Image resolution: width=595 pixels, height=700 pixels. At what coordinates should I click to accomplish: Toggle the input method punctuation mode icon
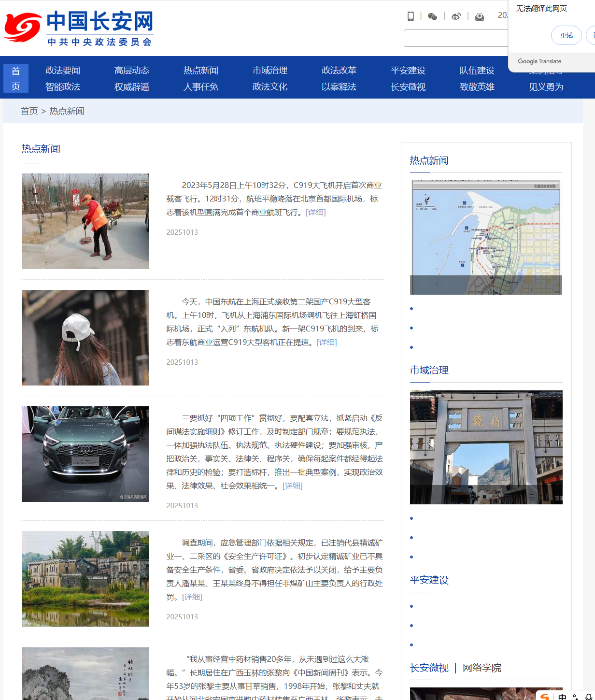coord(575,697)
